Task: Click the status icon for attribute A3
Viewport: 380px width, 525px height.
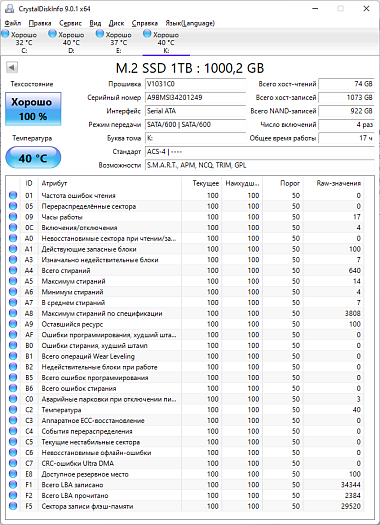Action: point(13,260)
